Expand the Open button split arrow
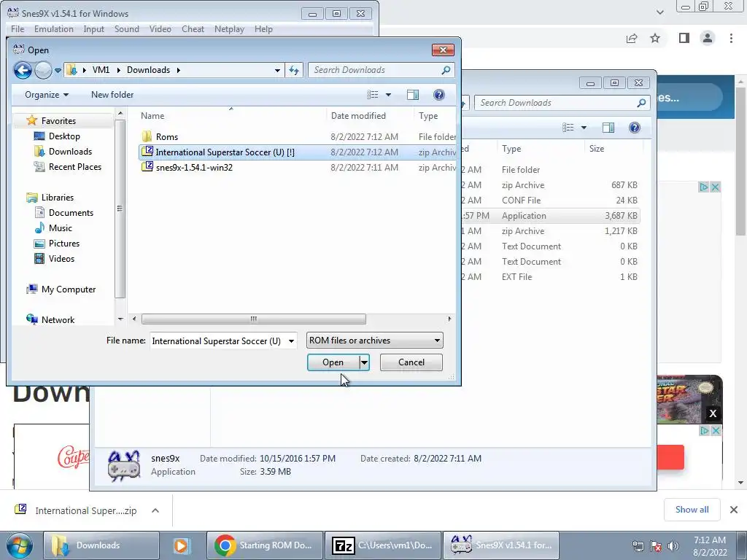The image size is (747, 560). click(364, 362)
